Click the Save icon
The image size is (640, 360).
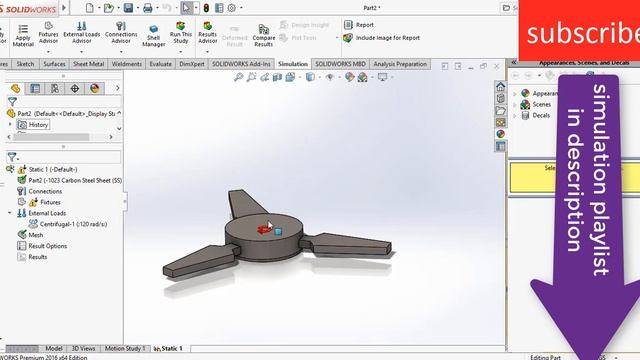click(x=128, y=8)
